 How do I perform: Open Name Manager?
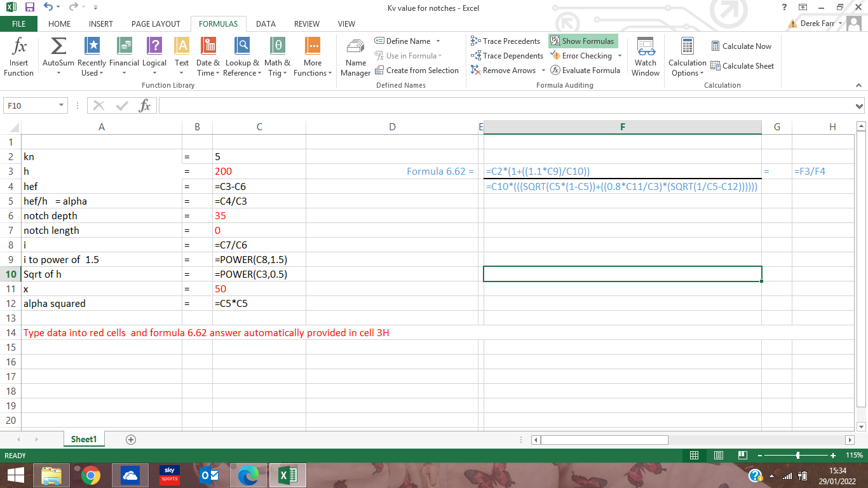coord(356,57)
